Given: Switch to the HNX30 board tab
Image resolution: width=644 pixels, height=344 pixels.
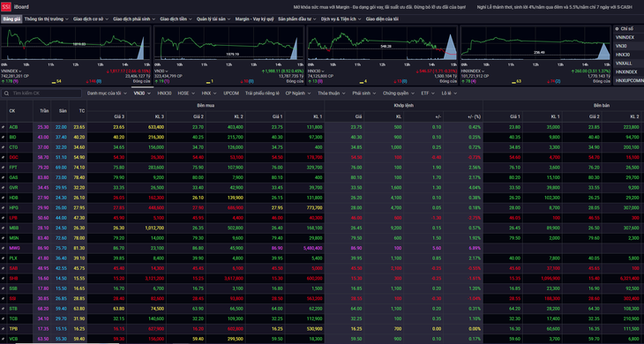Looking at the screenshot, I should tap(164, 93).
